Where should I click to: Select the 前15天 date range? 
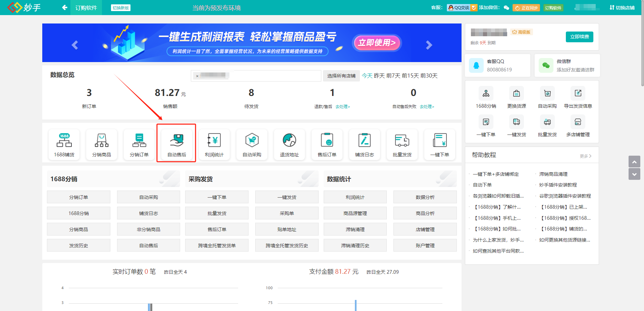coord(410,76)
